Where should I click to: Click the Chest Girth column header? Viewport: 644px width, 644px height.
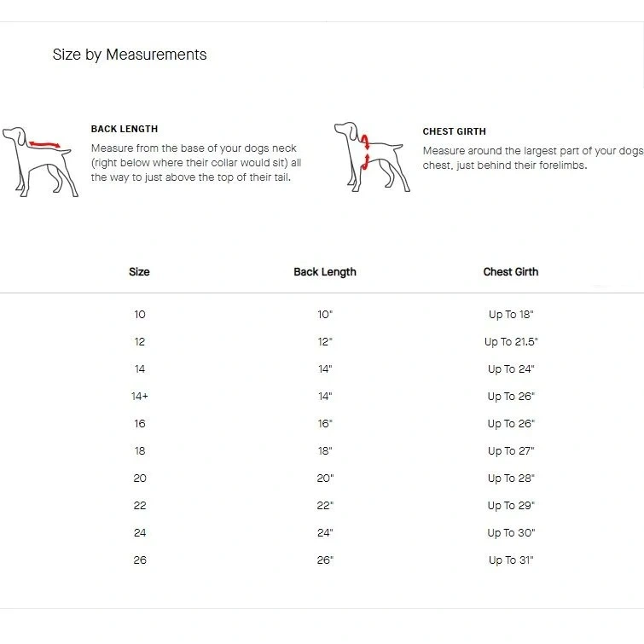tap(511, 272)
